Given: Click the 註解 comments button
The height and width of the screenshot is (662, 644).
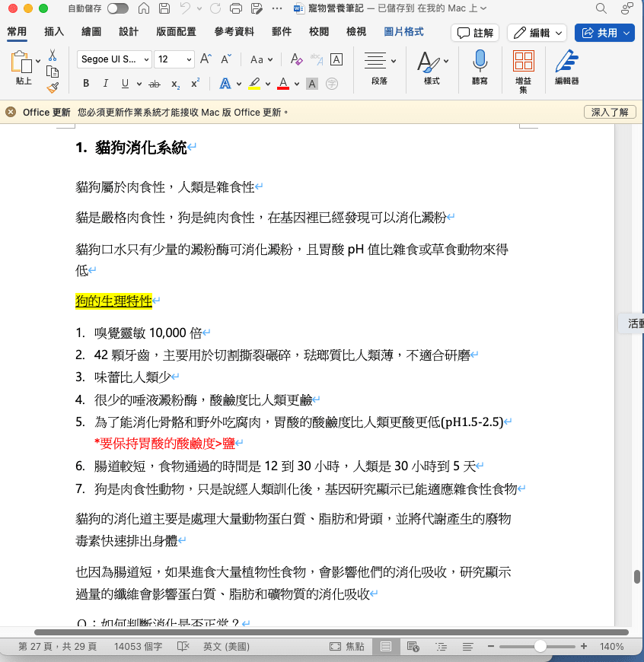Looking at the screenshot, I should [475, 33].
